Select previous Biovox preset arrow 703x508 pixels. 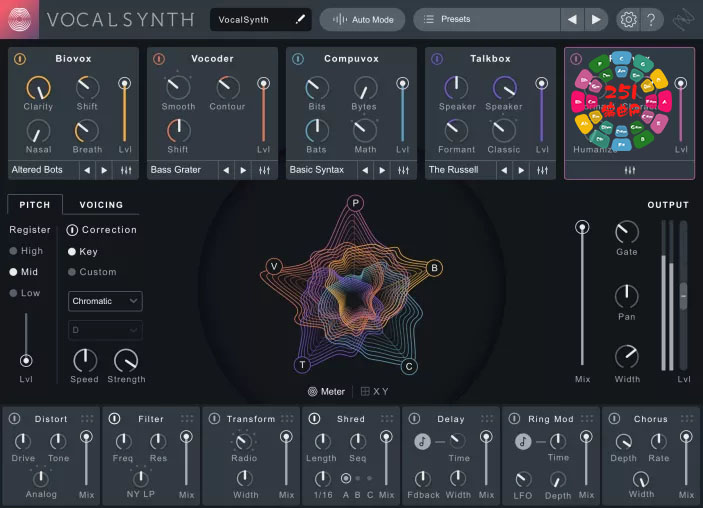tap(87, 170)
